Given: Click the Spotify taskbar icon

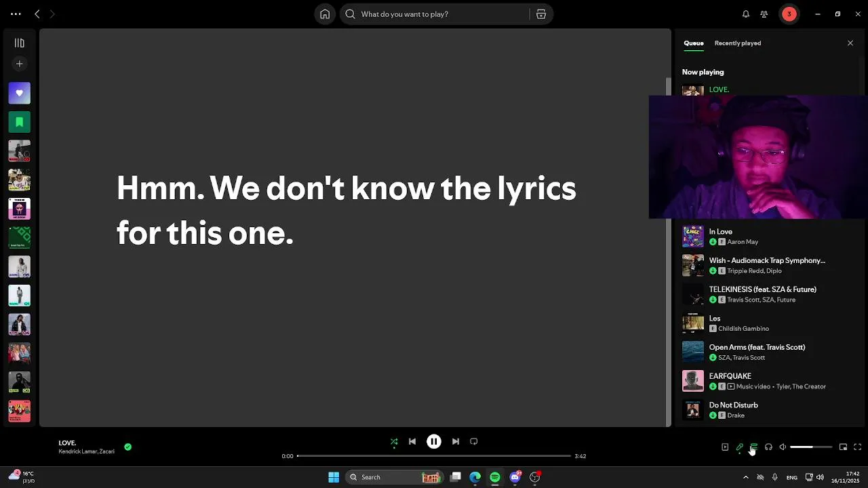Looking at the screenshot, I should [x=495, y=477].
